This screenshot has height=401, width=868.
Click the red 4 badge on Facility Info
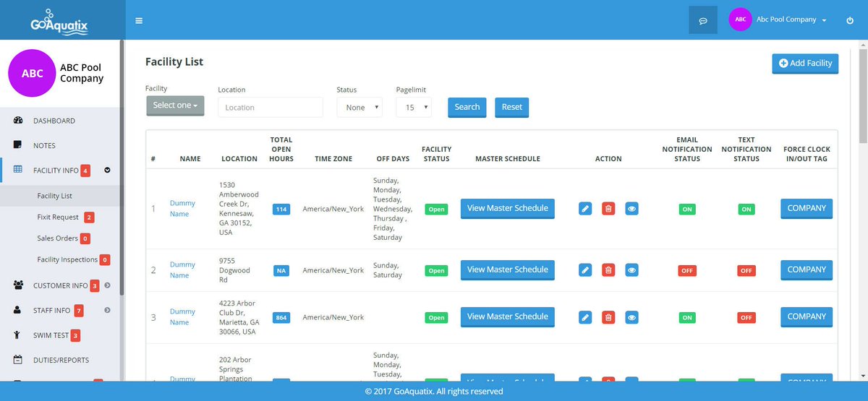pyautogui.click(x=86, y=171)
